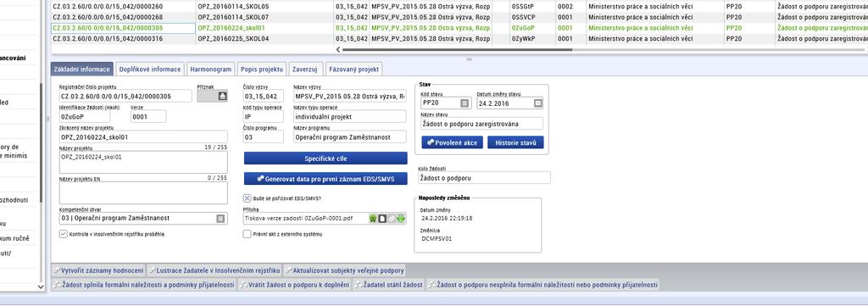Select table row ending 0000260
868x306 pixels.
pyautogui.click(x=459, y=7)
